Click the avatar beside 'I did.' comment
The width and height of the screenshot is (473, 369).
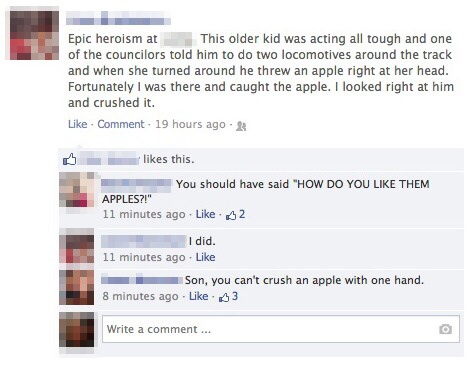pyautogui.click(x=77, y=249)
